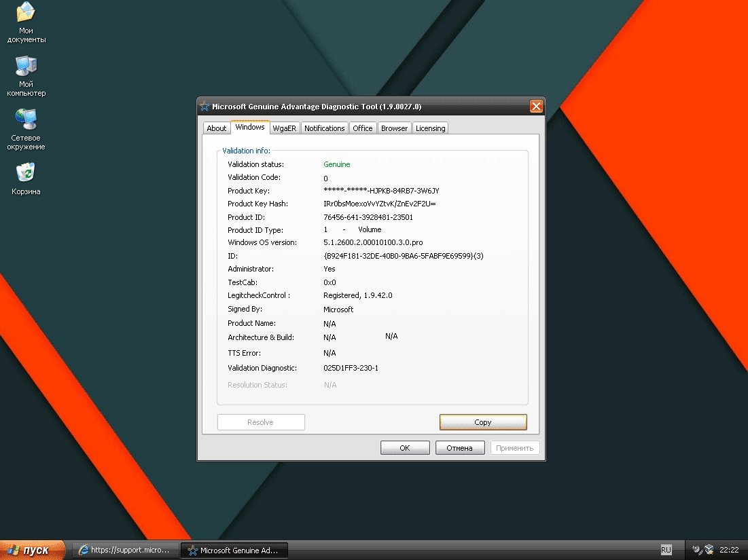Click the ID GUID value
The width and height of the screenshot is (748, 560).
pos(404,256)
